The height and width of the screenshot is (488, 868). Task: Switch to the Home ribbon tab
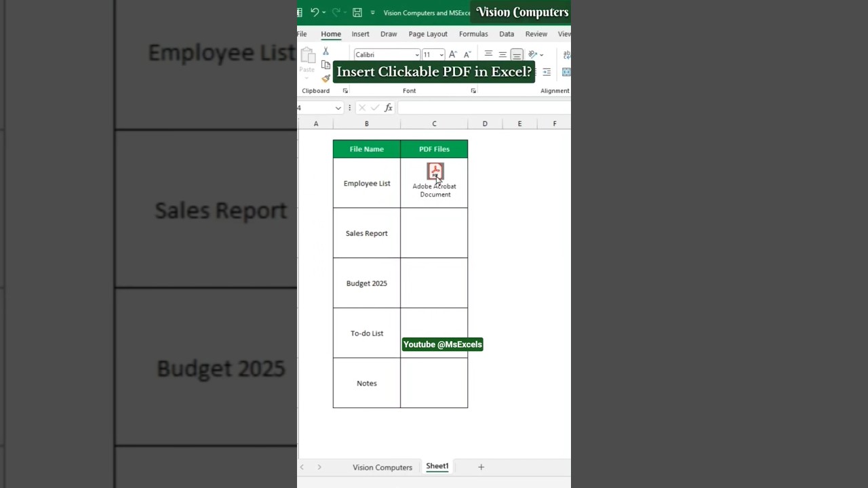tap(331, 34)
